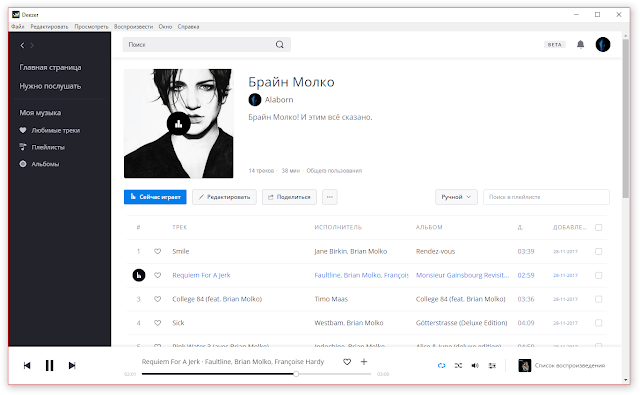The height and width of the screenshot is (395, 640).
Task: Open the Файл menu
Action: pyautogui.click(x=18, y=27)
